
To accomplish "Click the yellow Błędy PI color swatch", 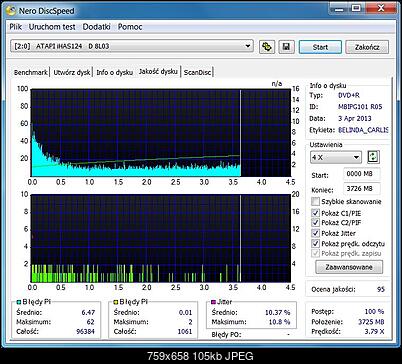I will pyautogui.click(x=116, y=302).
